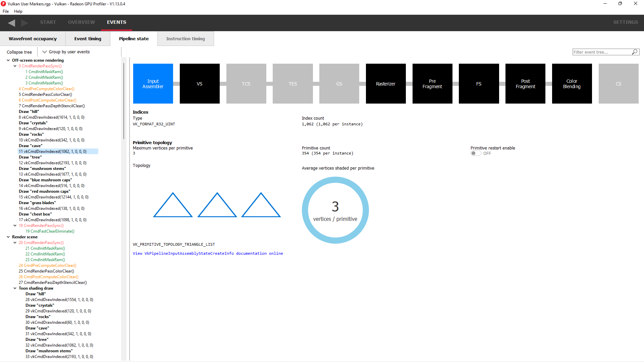644x362 pixels.
Task: Collapse the Off-screen scene rendering group
Action: pyautogui.click(x=8, y=60)
